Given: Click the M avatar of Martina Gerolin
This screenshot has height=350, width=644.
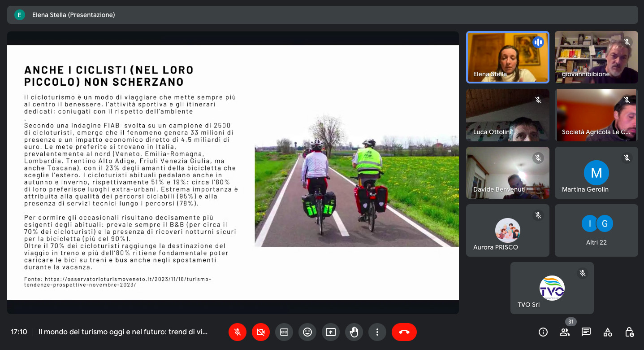Looking at the screenshot, I should pyautogui.click(x=596, y=173).
